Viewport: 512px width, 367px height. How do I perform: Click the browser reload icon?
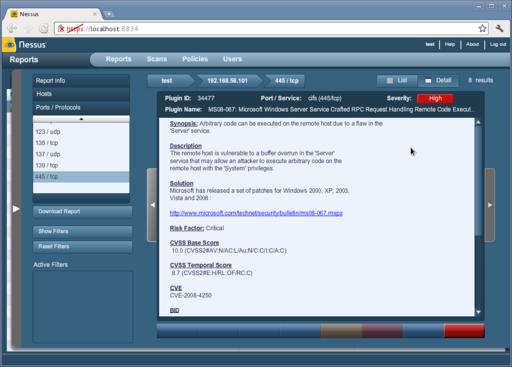(44, 29)
